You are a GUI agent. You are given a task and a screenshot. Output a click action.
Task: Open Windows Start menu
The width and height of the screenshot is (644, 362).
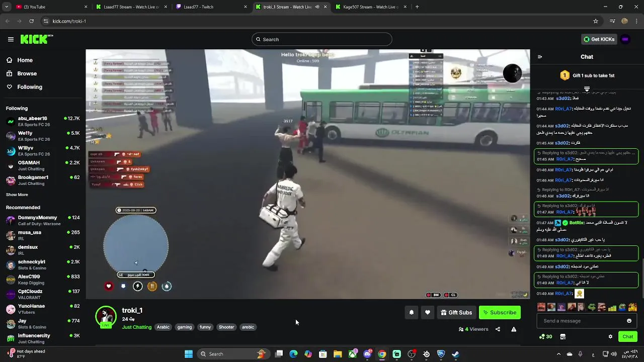[189, 354]
